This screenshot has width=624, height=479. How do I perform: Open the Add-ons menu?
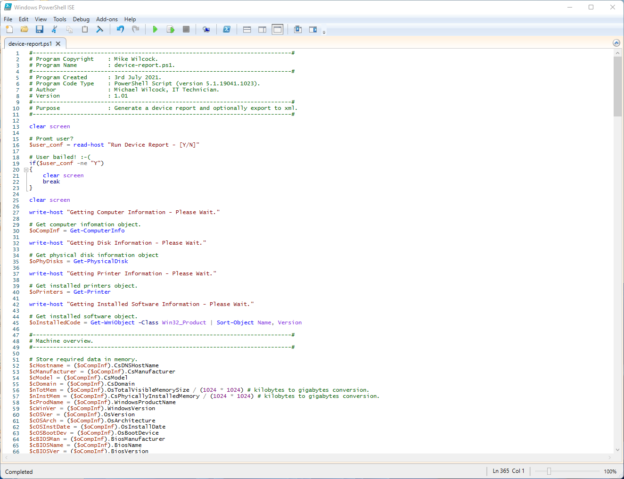(106, 19)
